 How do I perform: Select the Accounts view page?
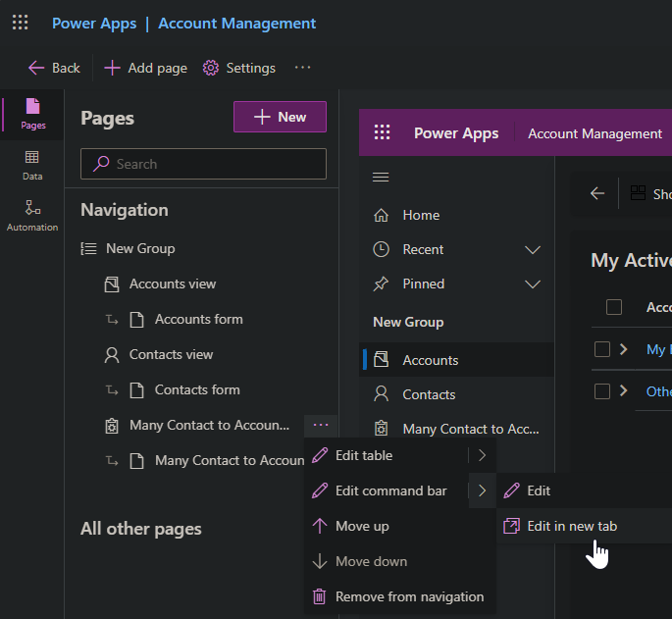point(173,284)
